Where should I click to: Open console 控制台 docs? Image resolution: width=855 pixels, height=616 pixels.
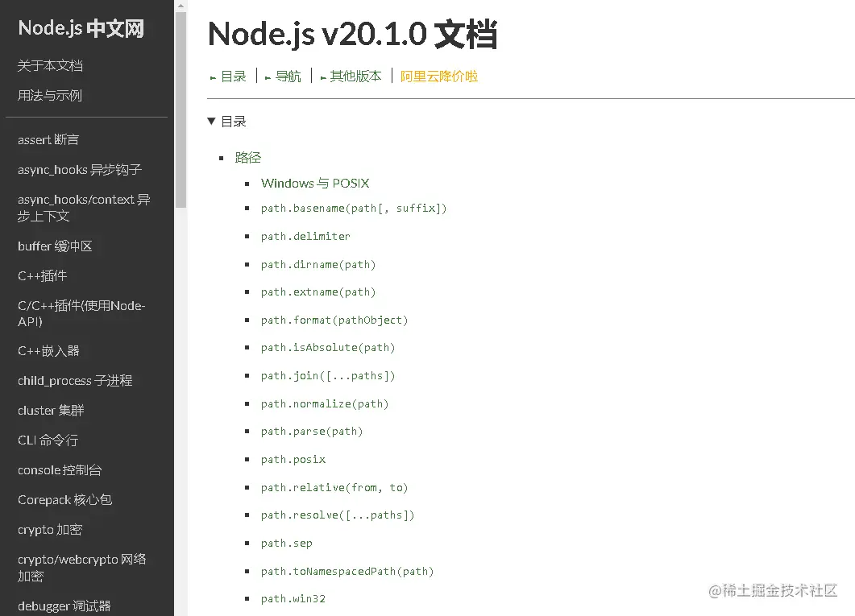60,469
